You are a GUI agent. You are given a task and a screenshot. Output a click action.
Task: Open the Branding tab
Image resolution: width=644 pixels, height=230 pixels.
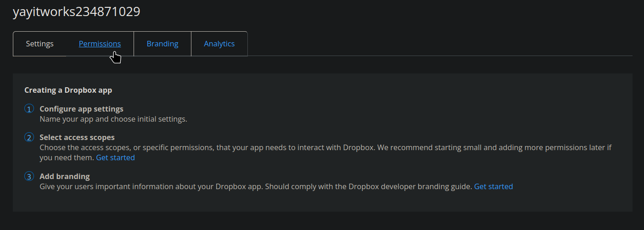162,44
